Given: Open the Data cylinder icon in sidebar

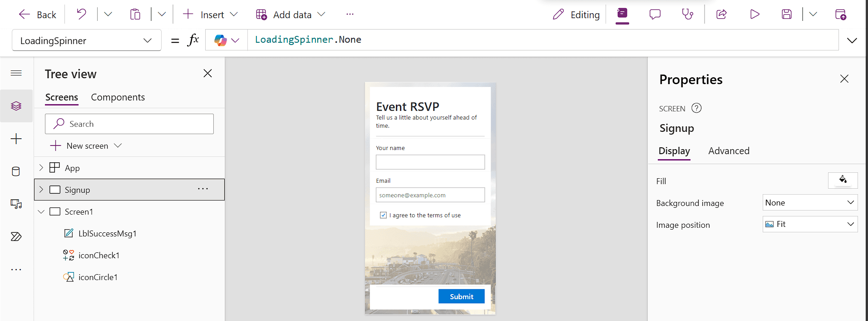Looking at the screenshot, I should click(x=16, y=171).
